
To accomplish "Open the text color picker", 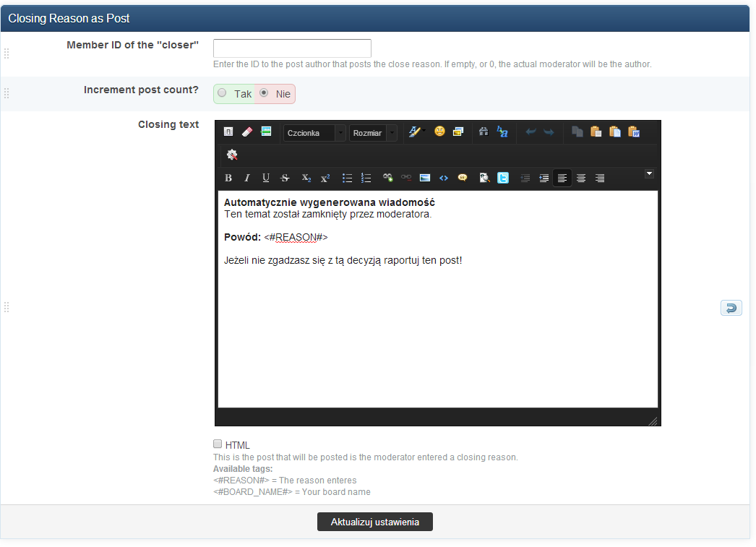I will coord(415,132).
